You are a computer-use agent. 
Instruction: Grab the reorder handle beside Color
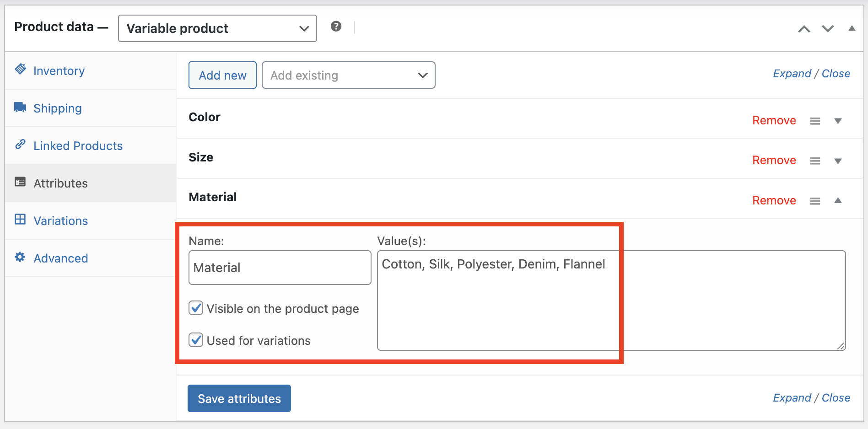[x=815, y=121]
